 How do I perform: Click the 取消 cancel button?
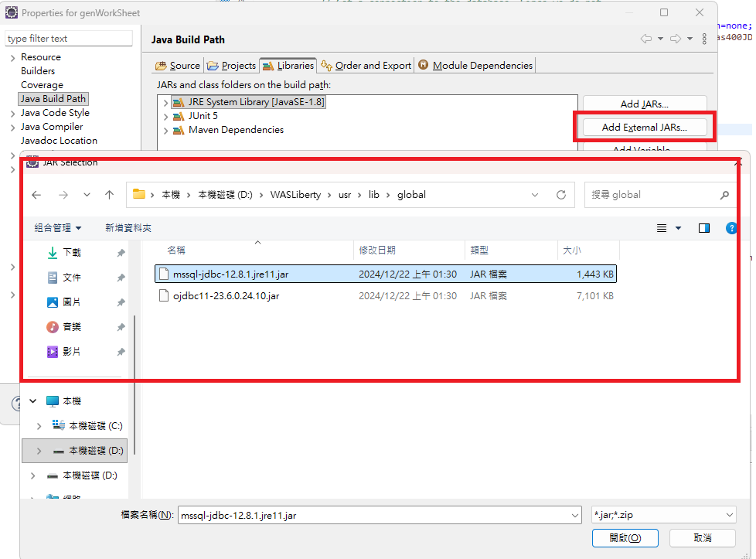(x=703, y=538)
